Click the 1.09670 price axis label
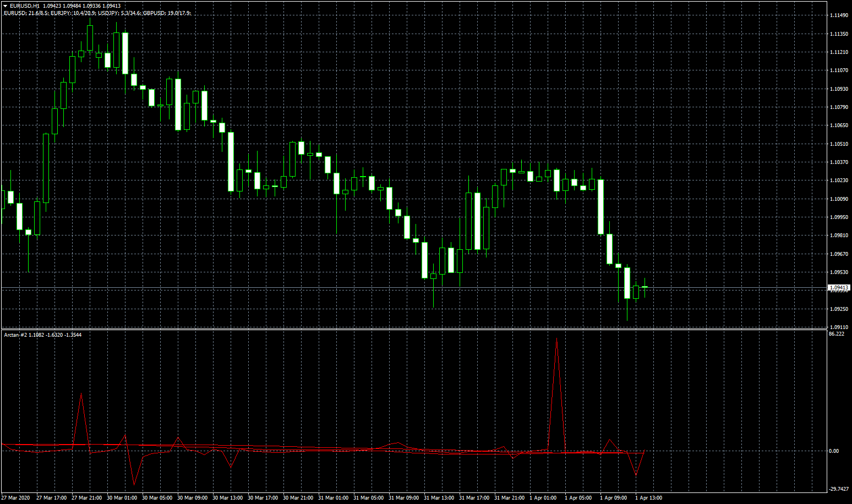This screenshot has height=504, width=852. [839, 254]
